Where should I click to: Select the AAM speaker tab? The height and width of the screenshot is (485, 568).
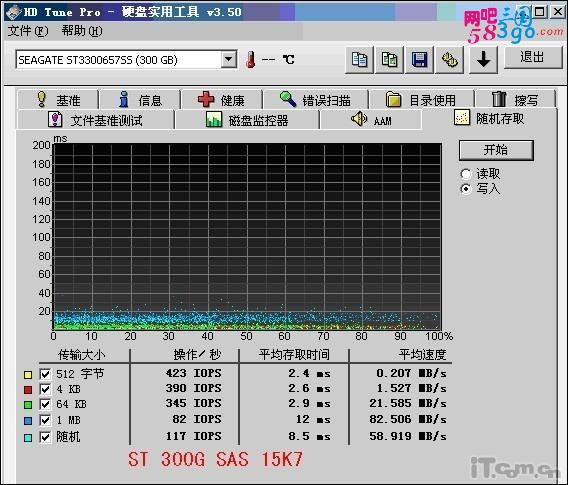pos(371,120)
